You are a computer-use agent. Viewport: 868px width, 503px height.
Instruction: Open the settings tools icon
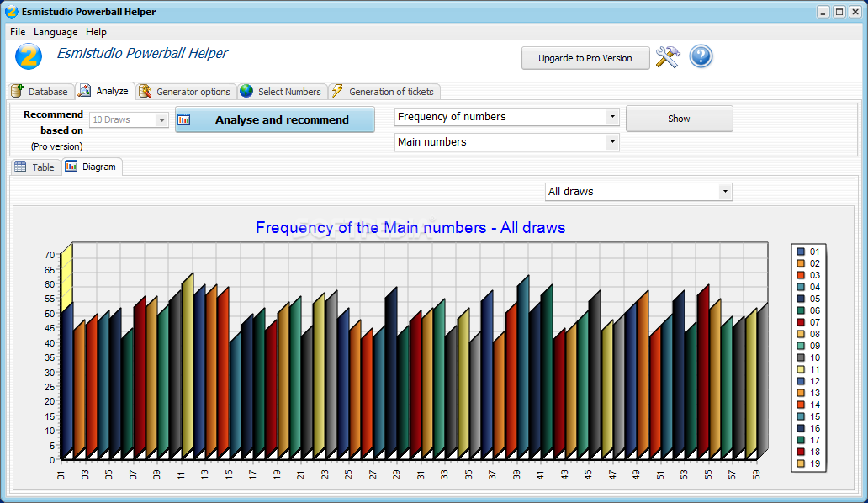point(668,57)
